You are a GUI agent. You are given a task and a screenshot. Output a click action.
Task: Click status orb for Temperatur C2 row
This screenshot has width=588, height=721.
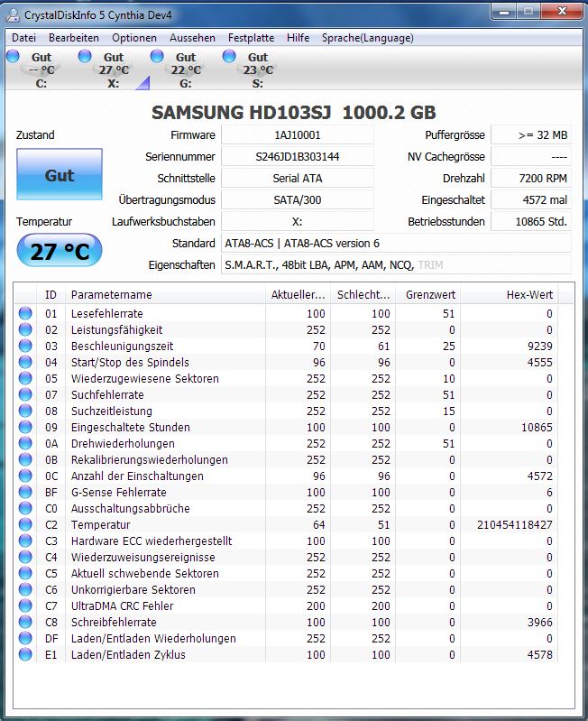click(25, 524)
